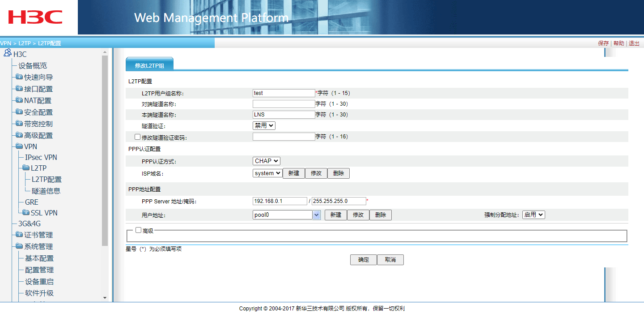Click folder icon beside SSL VPN
The height and width of the screenshot is (314, 644).
(x=25, y=213)
